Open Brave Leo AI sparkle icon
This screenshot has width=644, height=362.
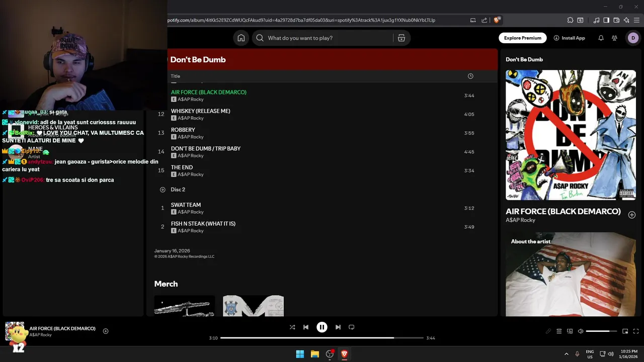click(626, 20)
